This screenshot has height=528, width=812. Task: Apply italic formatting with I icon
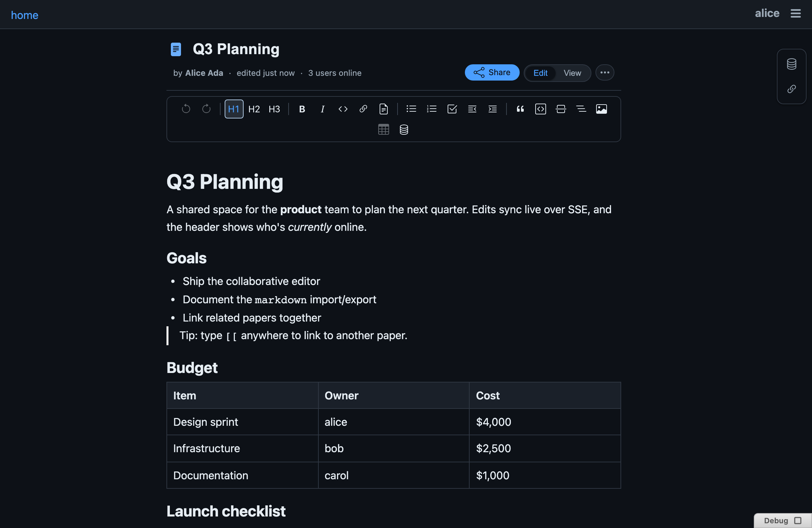322,109
